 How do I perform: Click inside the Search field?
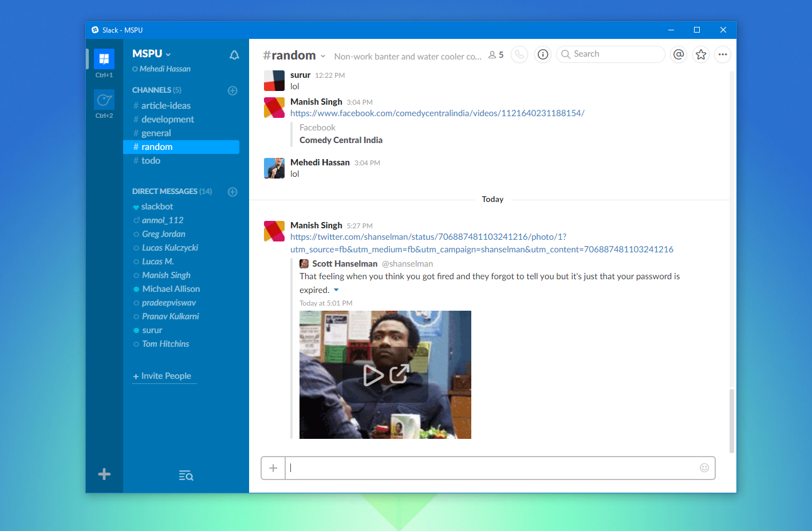(x=610, y=54)
